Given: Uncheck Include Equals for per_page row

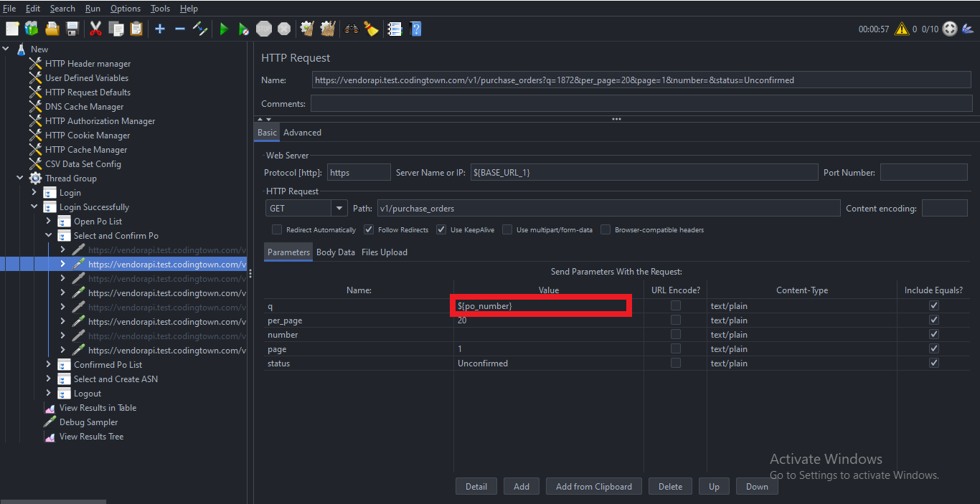Looking at the screenshot, I should (x=933, y=320).
